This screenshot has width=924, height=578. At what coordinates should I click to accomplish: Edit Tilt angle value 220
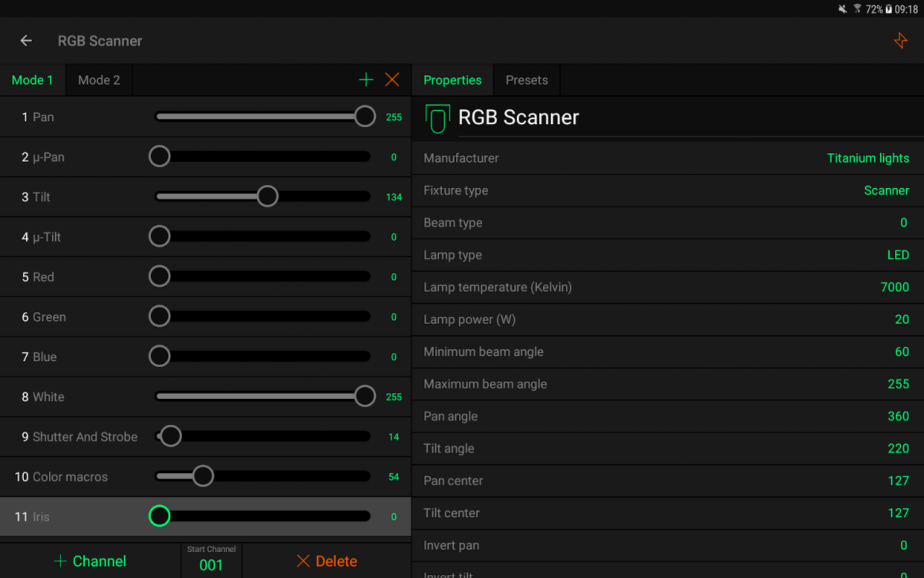[899, 449]
